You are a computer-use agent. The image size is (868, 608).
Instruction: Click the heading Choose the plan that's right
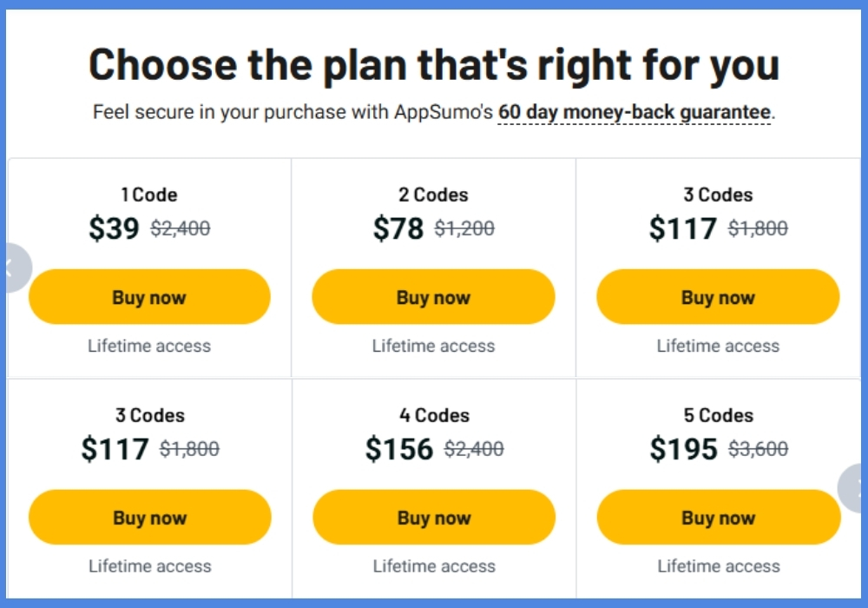coord(434,63)
